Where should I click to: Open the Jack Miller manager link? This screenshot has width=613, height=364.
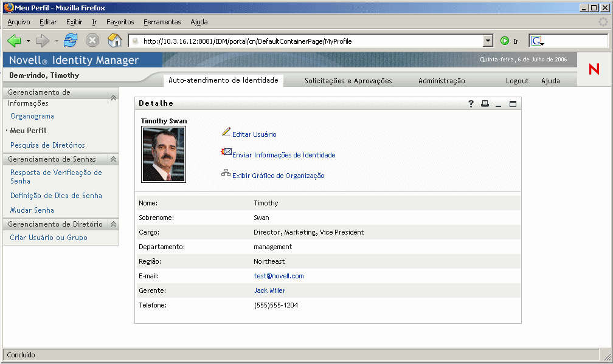click(x=269, y=290)
